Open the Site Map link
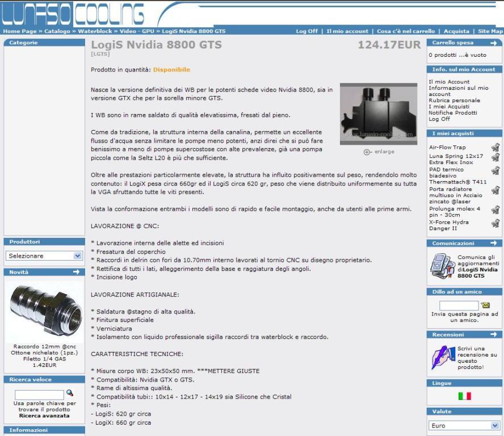This screenshot has width=504, height=436. click(x=490, y=31)
